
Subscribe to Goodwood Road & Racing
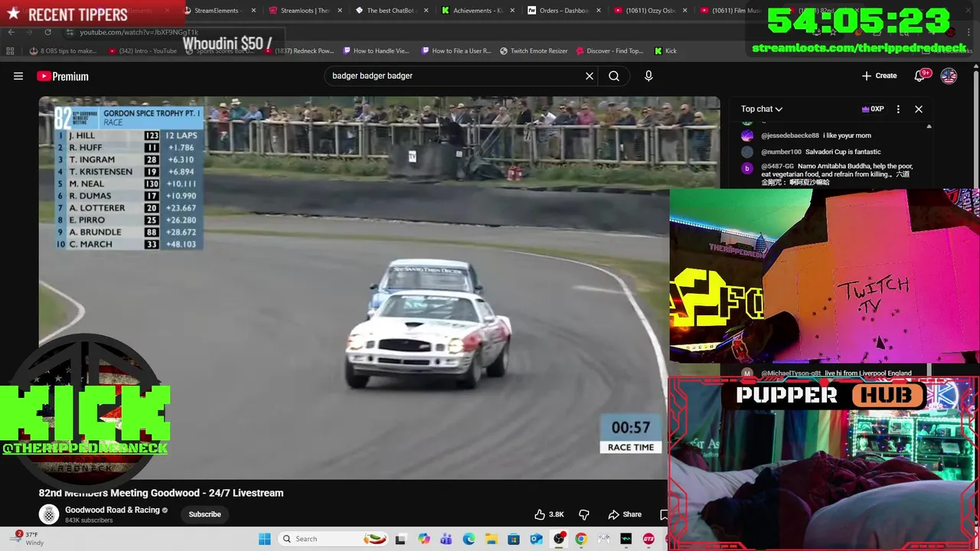205,514
